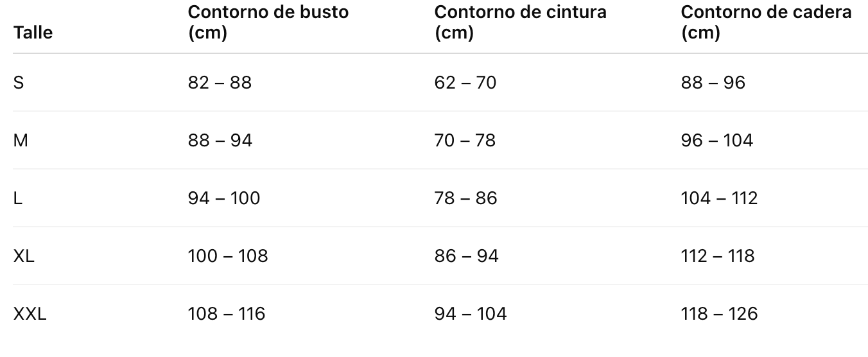Viewport: 868px width, 357px height.
Task: Click the XXL size row label
Action: (x=30, y=314)
